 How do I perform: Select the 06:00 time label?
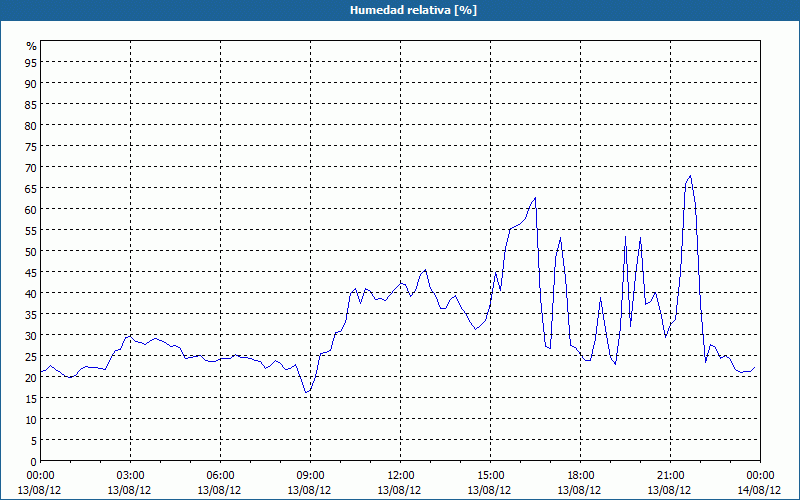(x=220, y=476)
